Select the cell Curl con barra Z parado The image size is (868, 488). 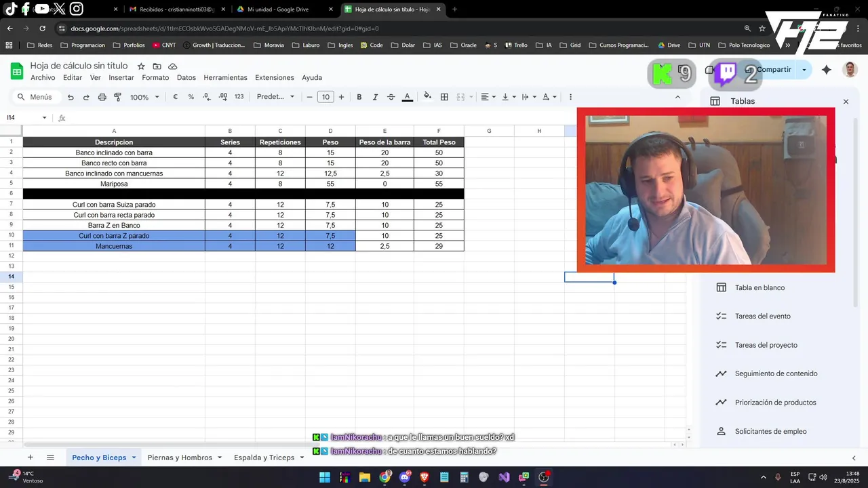point(114,236)
